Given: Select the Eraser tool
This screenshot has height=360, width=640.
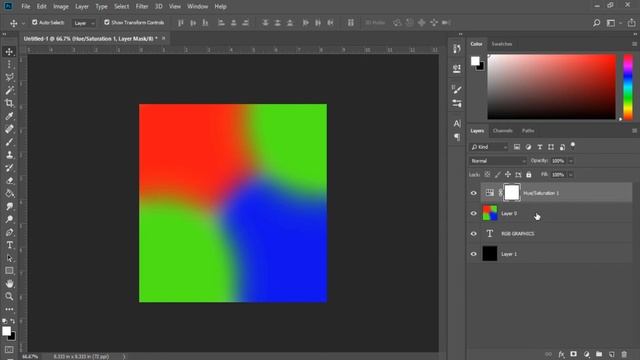Looking at the screenshot, I should pos(9,180).
